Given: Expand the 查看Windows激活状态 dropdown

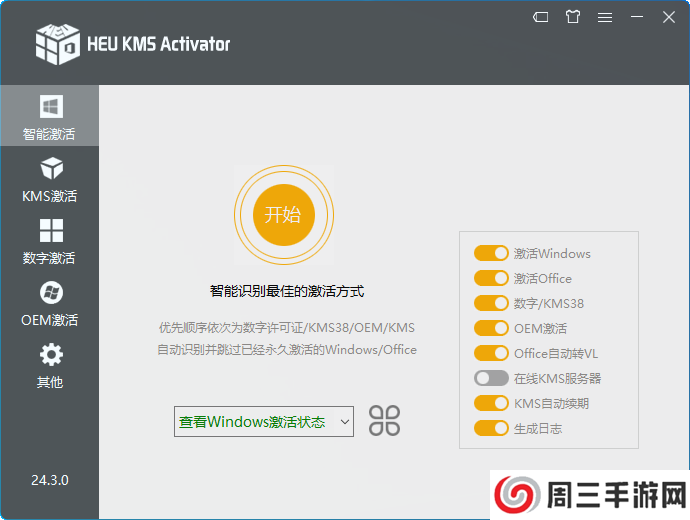Looking at the screenshot, I should [264, 422].
